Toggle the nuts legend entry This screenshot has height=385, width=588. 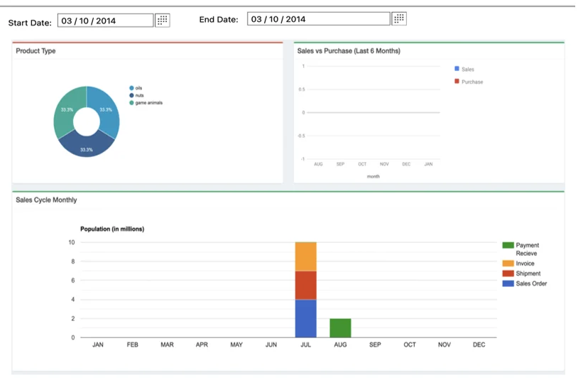[x=138, y=95]
